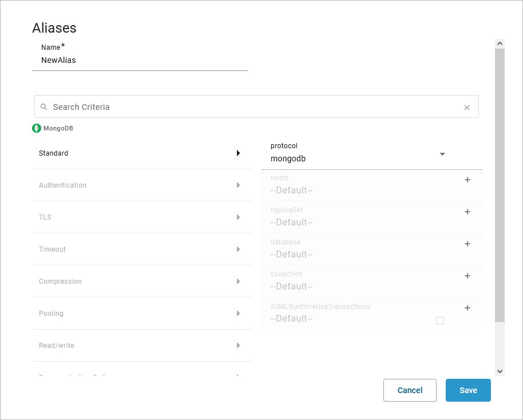Click the plus icon next to hosts

tap(467, 180)
